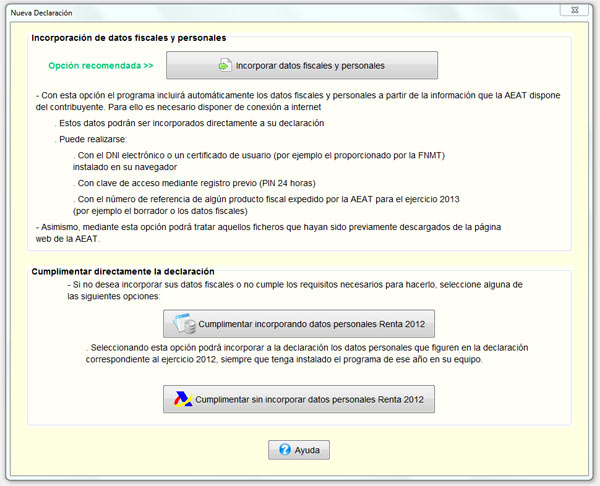600x486 pixels.
Task: Click the green-arrow document icon
Action: click(x=225, y=65)
